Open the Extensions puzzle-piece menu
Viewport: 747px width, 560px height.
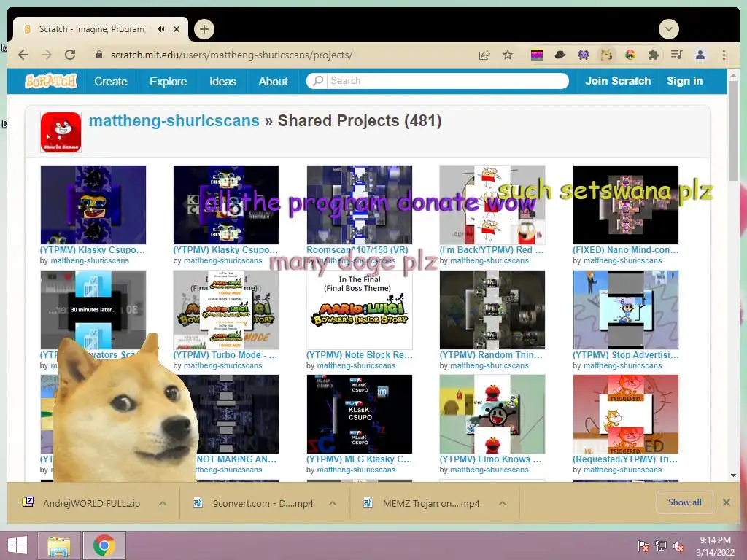653,55
